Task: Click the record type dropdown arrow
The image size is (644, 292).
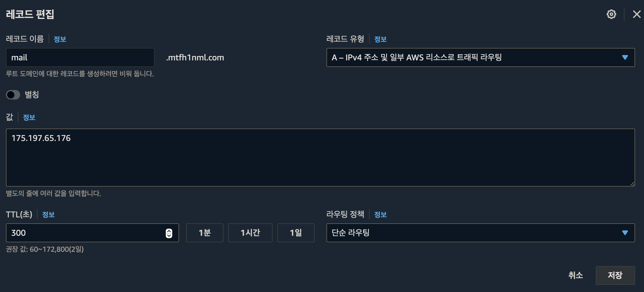Action: [x=625, y=57]
